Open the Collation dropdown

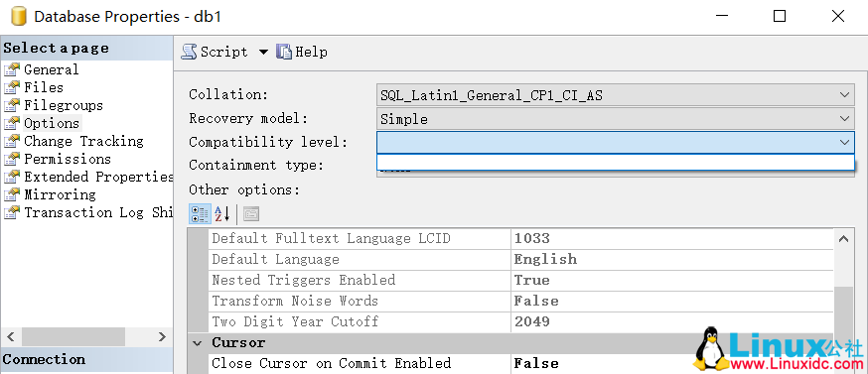click(x=616, y=95)
